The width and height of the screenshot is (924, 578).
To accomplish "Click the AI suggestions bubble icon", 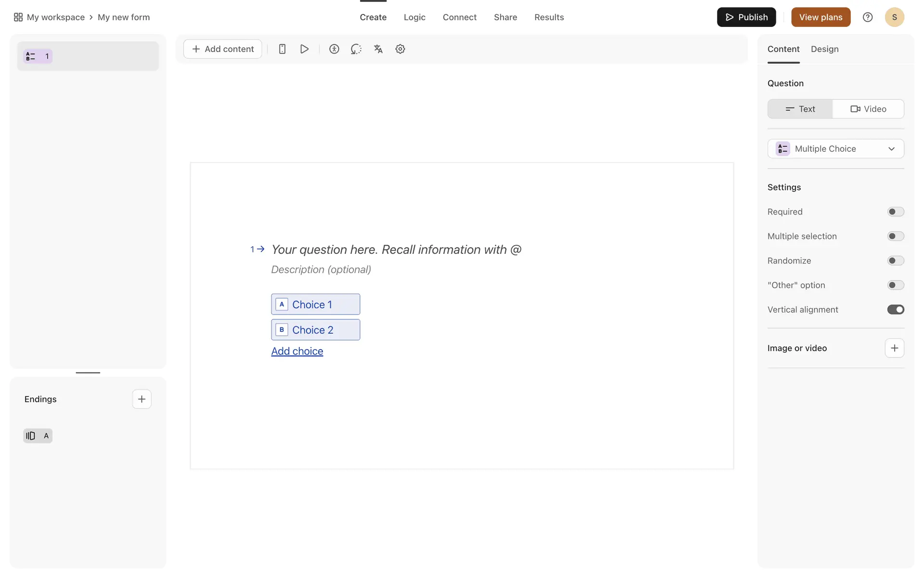I will coord(356,49).
